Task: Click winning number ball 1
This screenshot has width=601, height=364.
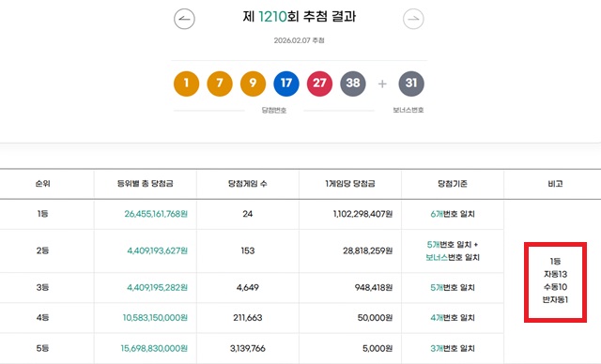Action: coord(186,83)
